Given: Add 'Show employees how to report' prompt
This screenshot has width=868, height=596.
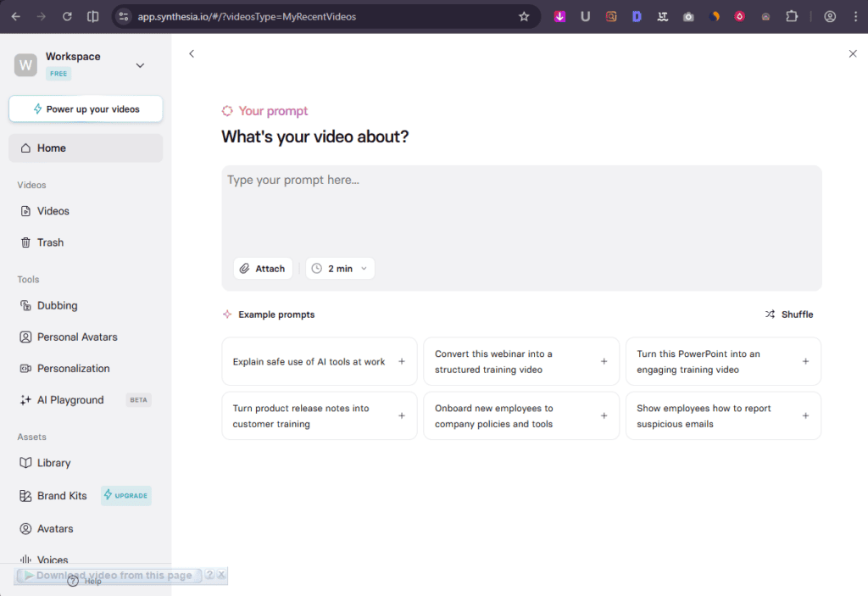Looking at the screenshot, I should tap(724, 416).
